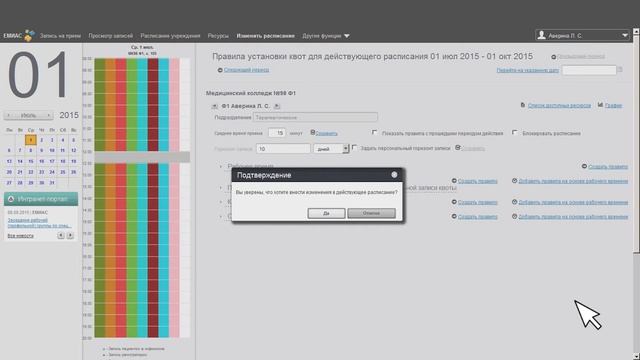This screenshot has width=640, height=360.
Task: Click the orange schedule column
Action: [110, 198]
